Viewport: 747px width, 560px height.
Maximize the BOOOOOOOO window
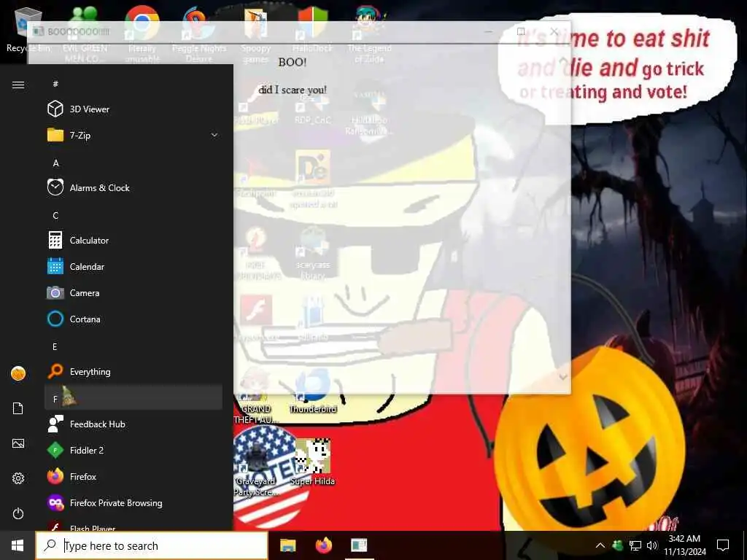click(x=521, y=31)
